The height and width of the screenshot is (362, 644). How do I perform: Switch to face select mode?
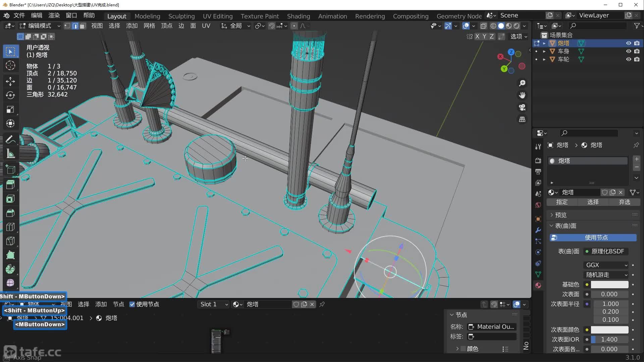click(83, 26)
